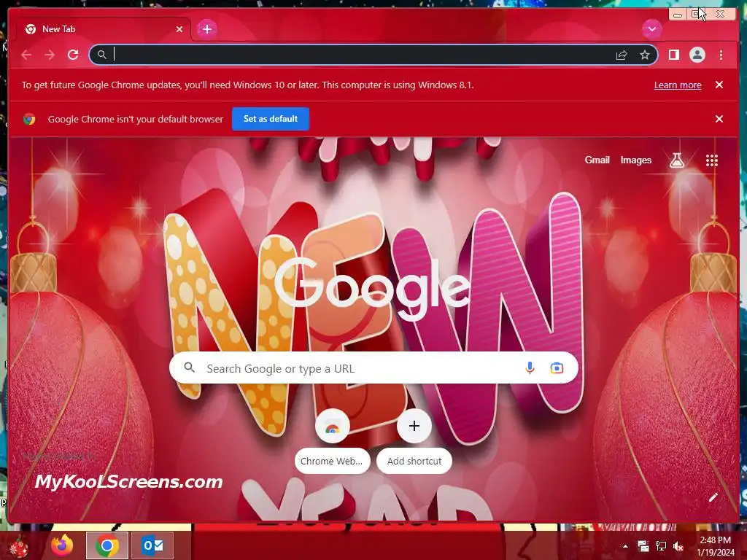Screen dimensions: 747x560
Task: Open the Chrome Web Store shortcut
Action: (333, 441)
